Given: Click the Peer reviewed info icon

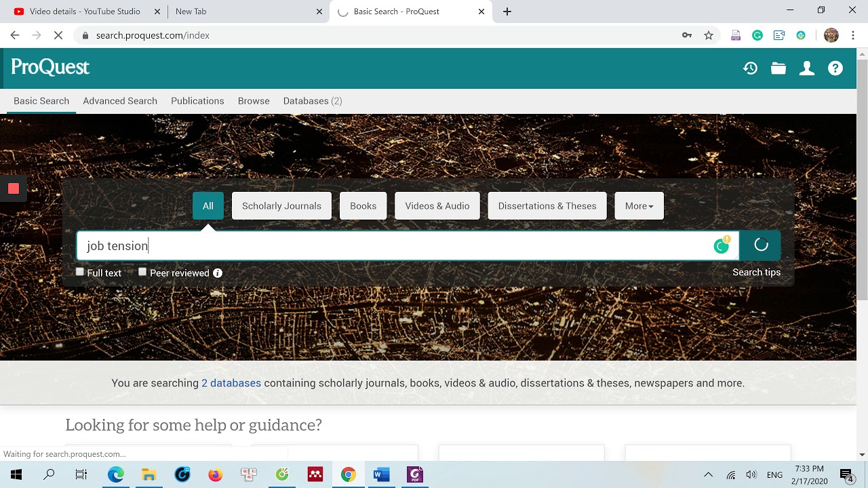Looking at the screenshot, I should (218, 273).
